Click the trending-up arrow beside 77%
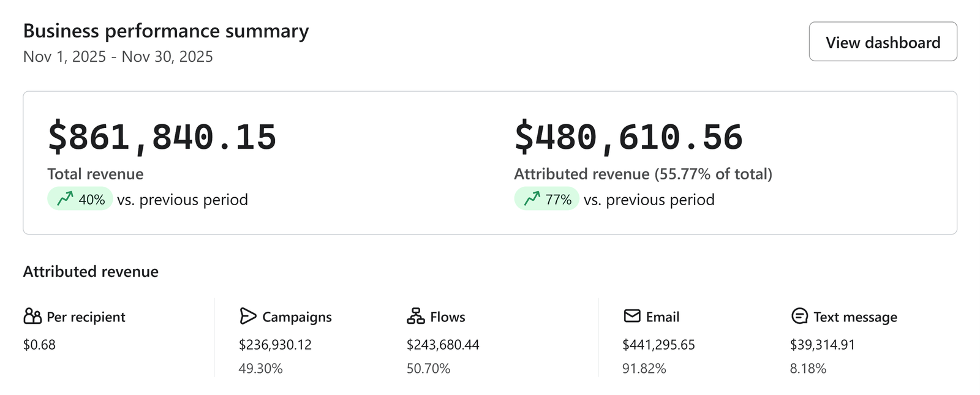980x395 pixels. [532, 199]
